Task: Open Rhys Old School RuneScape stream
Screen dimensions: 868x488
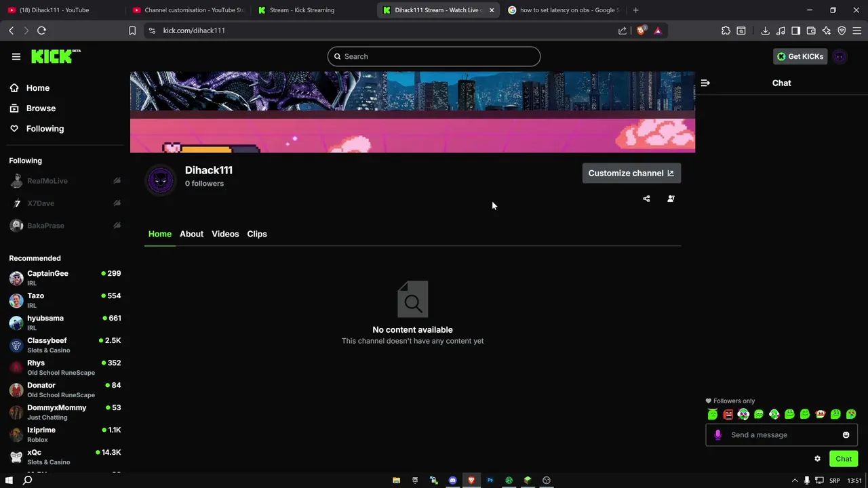Action: click(65, 367)
